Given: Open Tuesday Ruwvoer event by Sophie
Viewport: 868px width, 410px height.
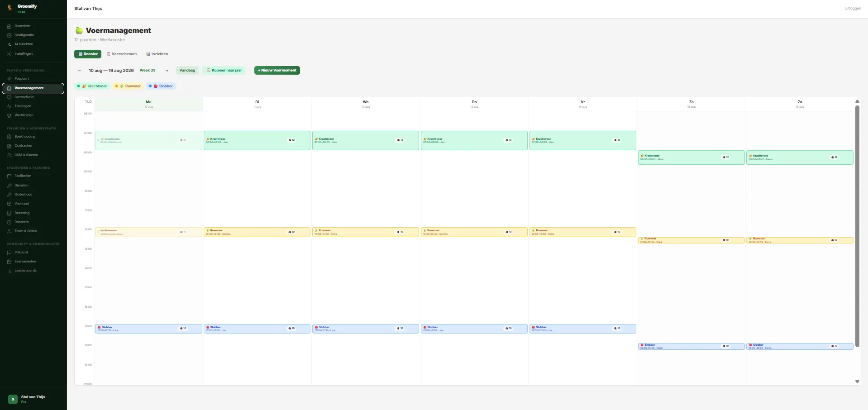Looking at the screenshot, I should pos(257,232).
